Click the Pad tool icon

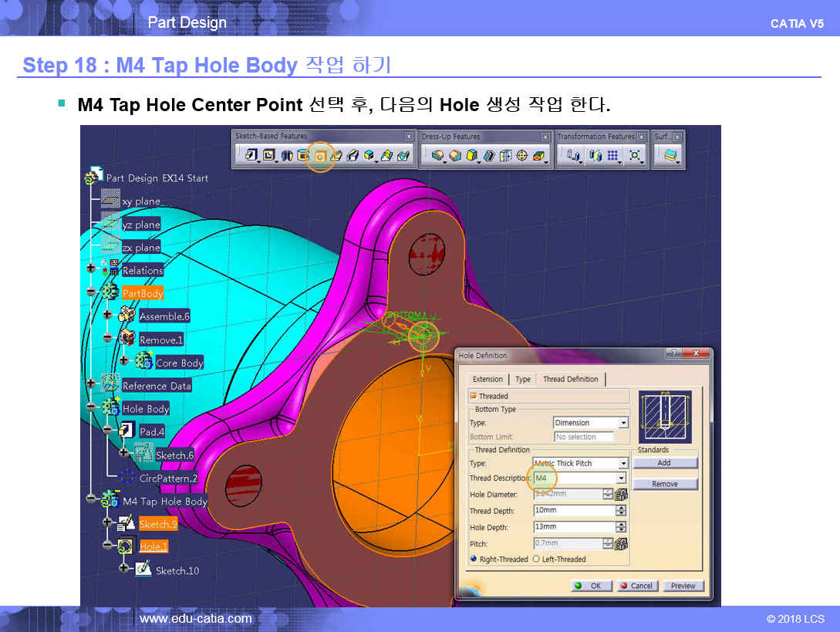(x=252, y=156)
